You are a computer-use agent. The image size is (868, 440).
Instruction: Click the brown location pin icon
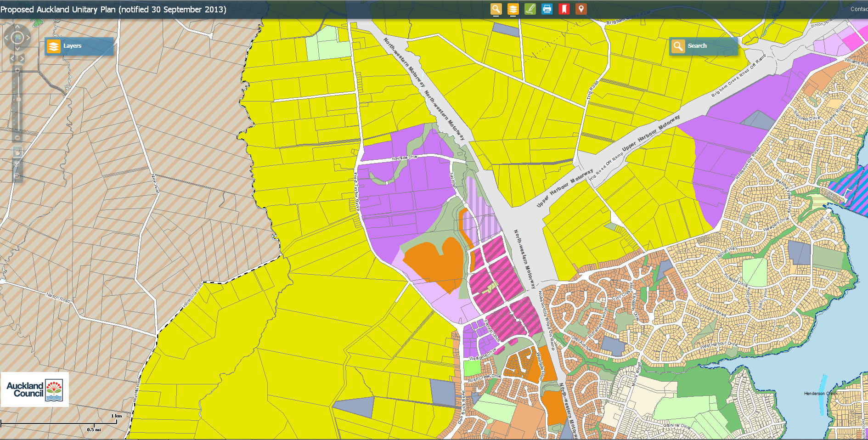point(581,9)
